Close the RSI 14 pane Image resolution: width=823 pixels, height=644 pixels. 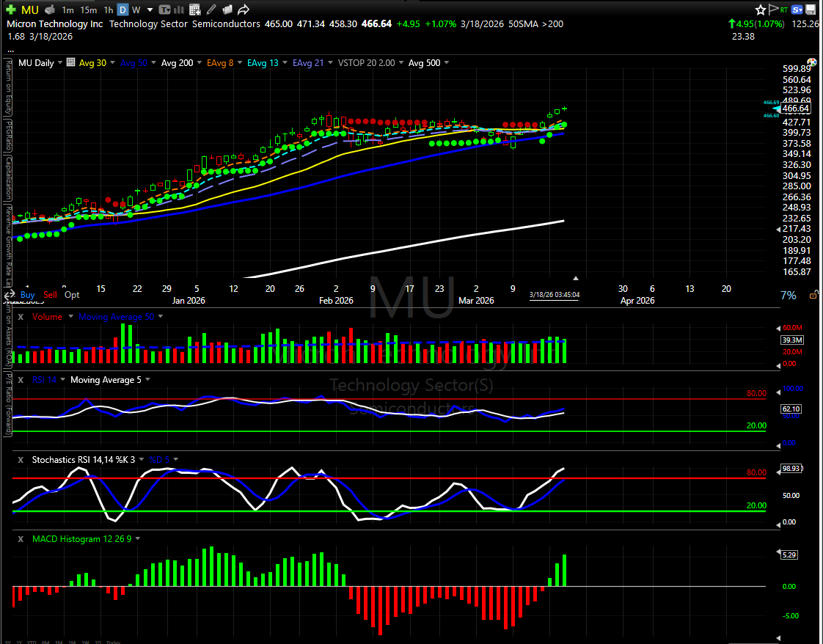click(21, 379)
